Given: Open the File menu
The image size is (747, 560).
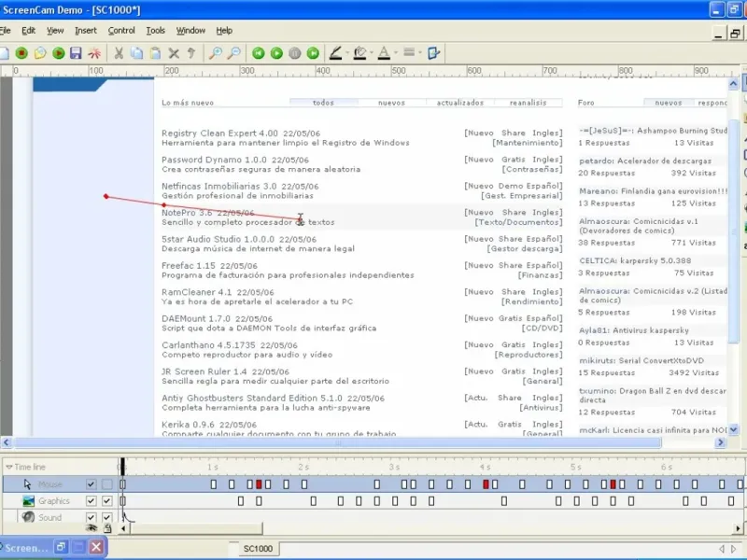Looking at the screenshot, I should point(5,31).
